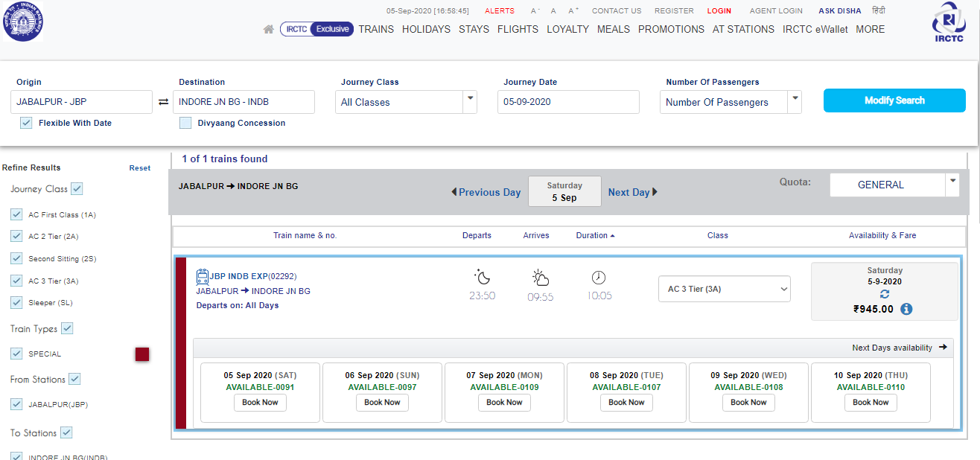Viewport: 980px width, 460px height.
Task: Open the Journey Class All Classes dropdown
Action: 406,102
